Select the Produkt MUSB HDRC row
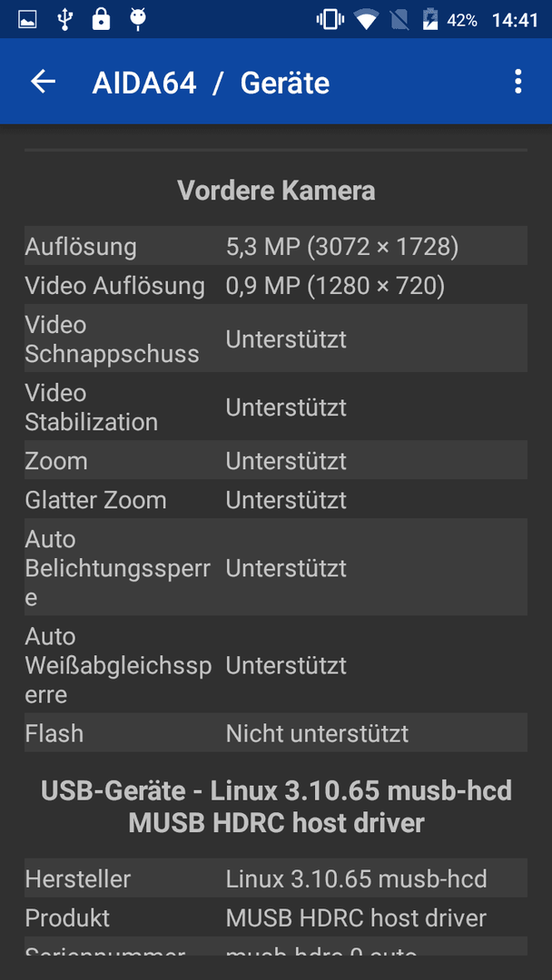The image size is (552, 980). pyautogui.click(x=276, y=917)
